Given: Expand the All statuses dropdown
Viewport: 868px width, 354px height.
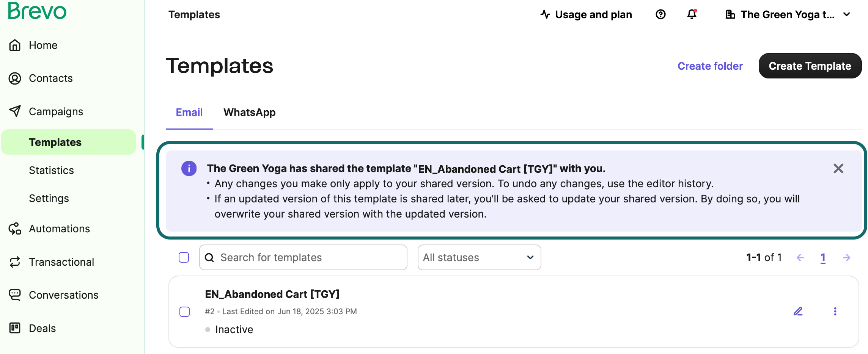Looking at the screenshot, I should point(479,258).
